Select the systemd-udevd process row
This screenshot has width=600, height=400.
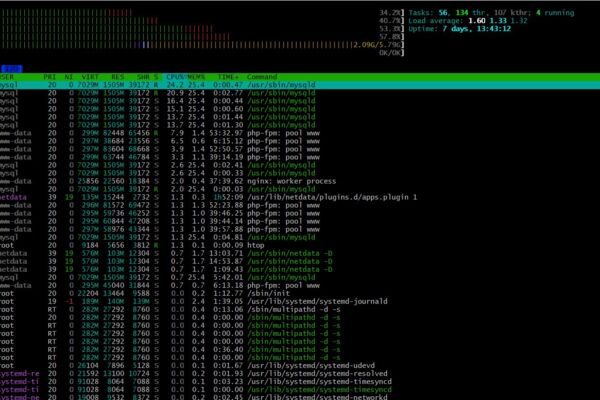click(x=300, y=366)
